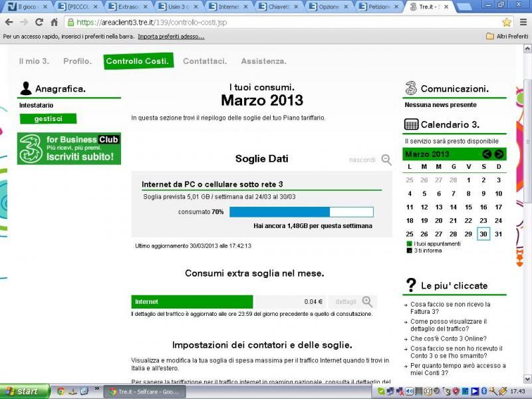Viewport: 532px width, 399px height.
Task: Launch Chrome from the quick launch bar
Action: click(61, 392)
